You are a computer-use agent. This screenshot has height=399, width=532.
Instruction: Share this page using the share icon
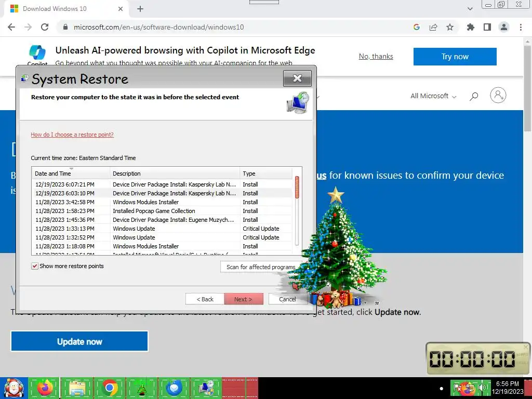click(x=433, y=27)
